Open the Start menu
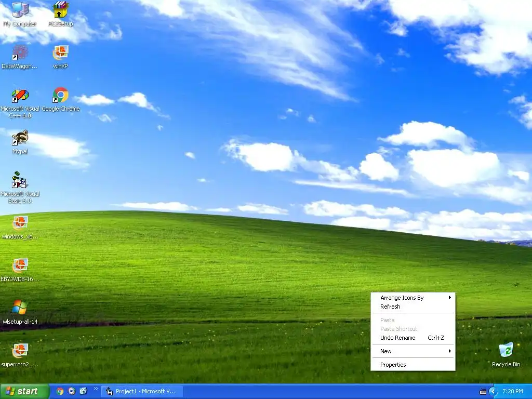Image resolution: width=532 pixels, height=399 pixels. [24, 391]
